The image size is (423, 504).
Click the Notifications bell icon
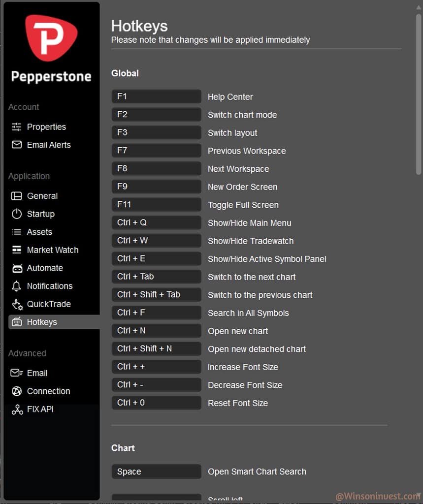pyautogui.click(x=17, y=286)
